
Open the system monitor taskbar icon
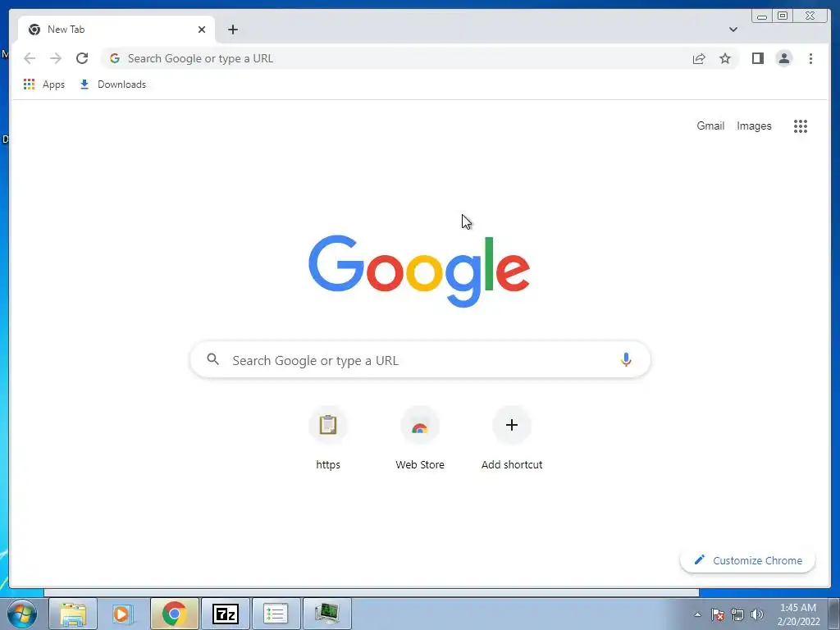click(x=326, y=614)
